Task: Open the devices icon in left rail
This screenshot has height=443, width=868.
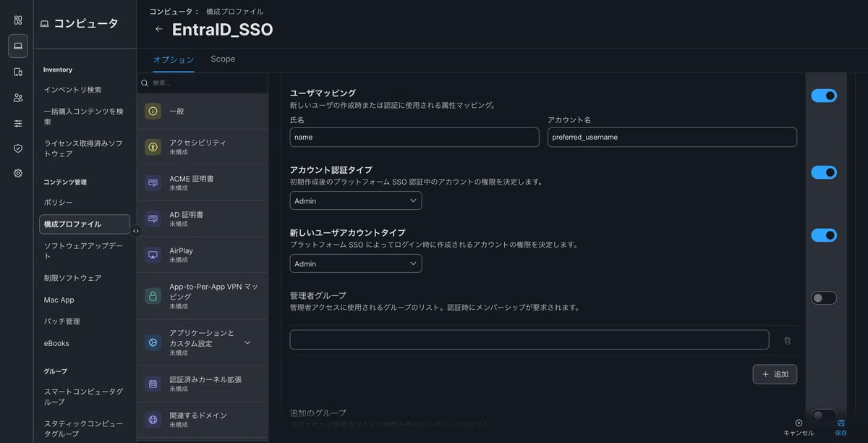Action: (x=18, y=72)
